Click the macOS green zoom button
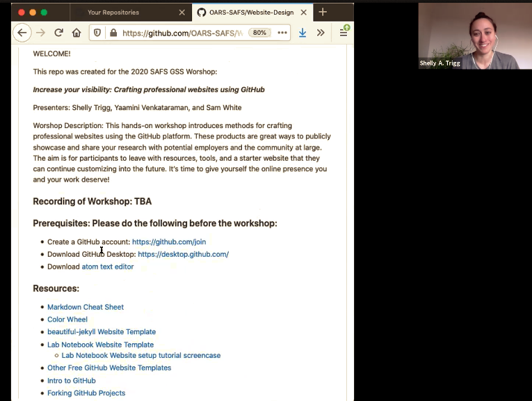The width and height of the screenshot is (532, 401). pyautogui.click(x=44, y=13)
